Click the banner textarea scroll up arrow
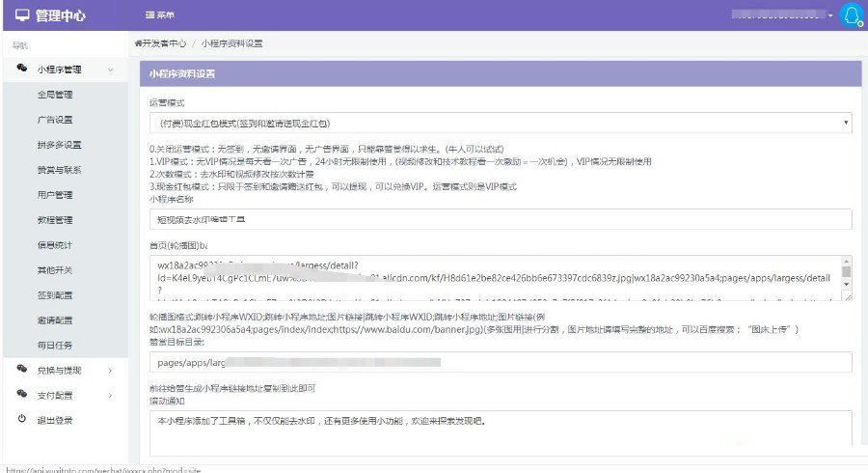The image size is (868, 473). [x=847, y=261]
